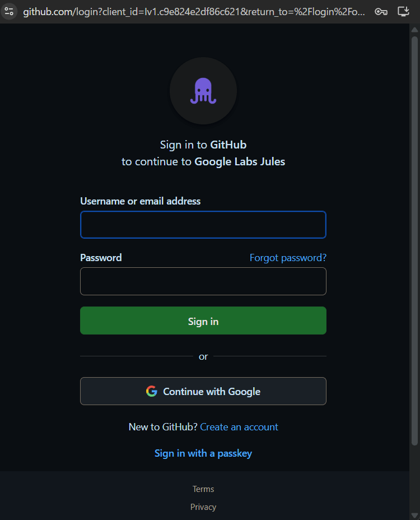Click into the Password input field
The height and width of the screenshot is (520, 420).
[x=203, y=281]
